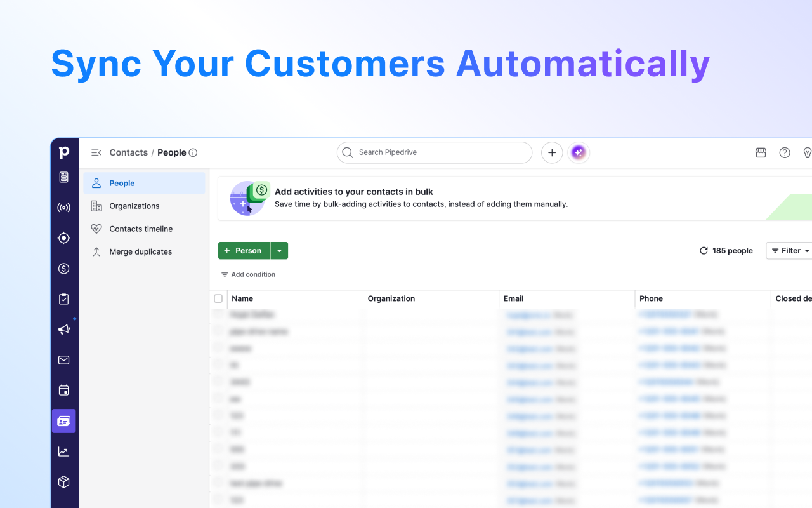The image size is (812, 508).
Task: Click the Search Pipedrive input field
Action: (435, 152)
